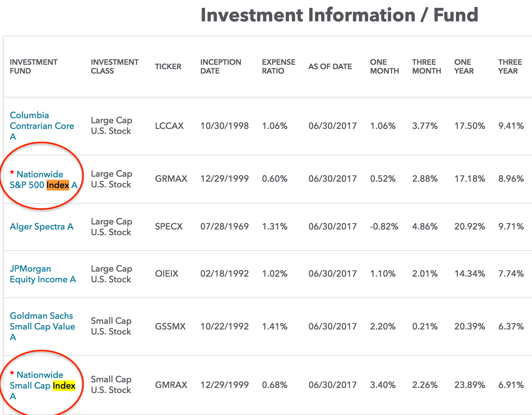The height and width of the screenshot is (415, 532).
Task: Sort by the Ticker column header
Action: (168, 67)
